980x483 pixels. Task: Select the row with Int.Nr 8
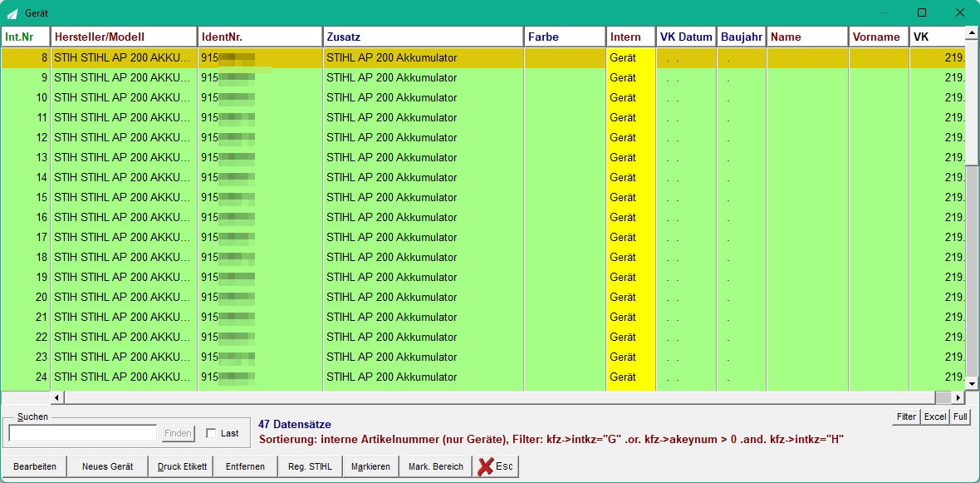(483, 57)
